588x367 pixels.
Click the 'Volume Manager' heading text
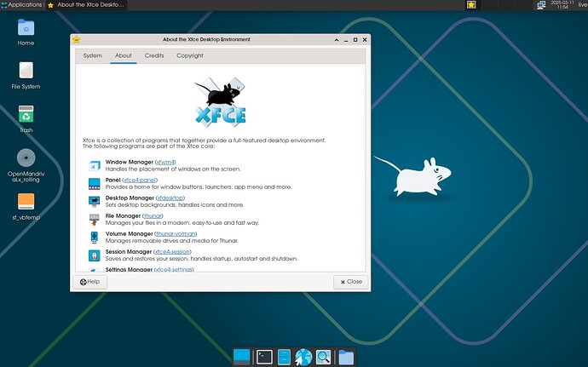[x=130, y=234]
